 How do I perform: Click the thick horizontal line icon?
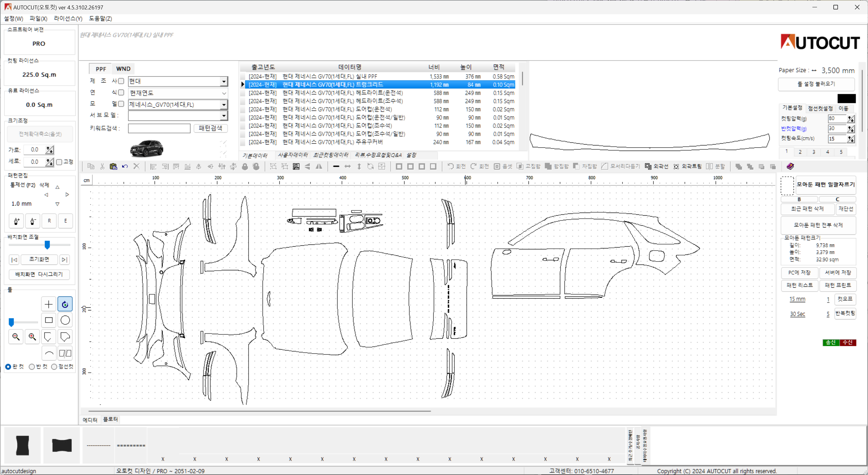pos(336,166)
